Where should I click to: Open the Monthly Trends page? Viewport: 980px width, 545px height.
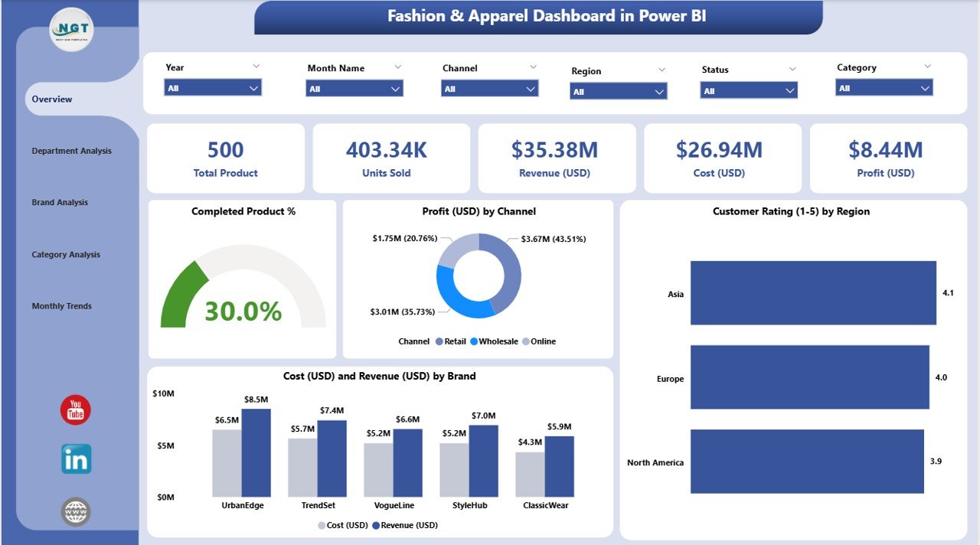[x=61, y=306]
